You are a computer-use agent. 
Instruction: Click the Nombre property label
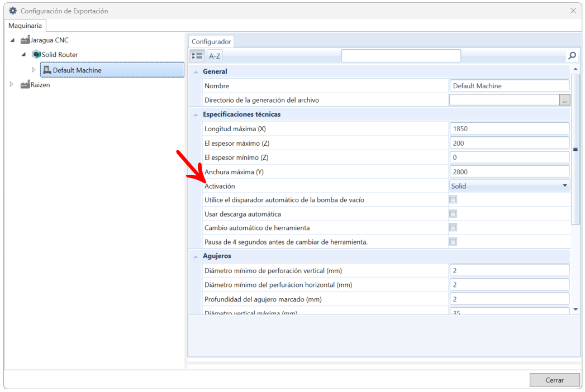(x=217, y=86)
